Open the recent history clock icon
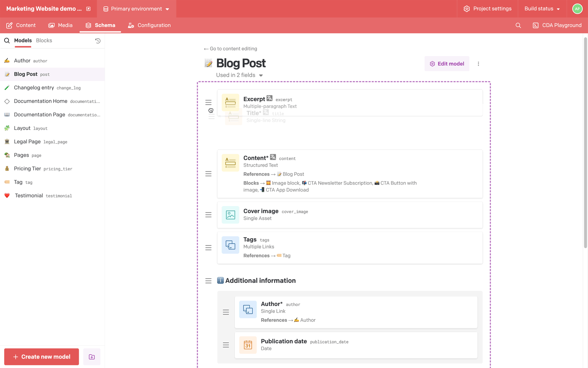The image size is (588, 368). click(98, 41)
